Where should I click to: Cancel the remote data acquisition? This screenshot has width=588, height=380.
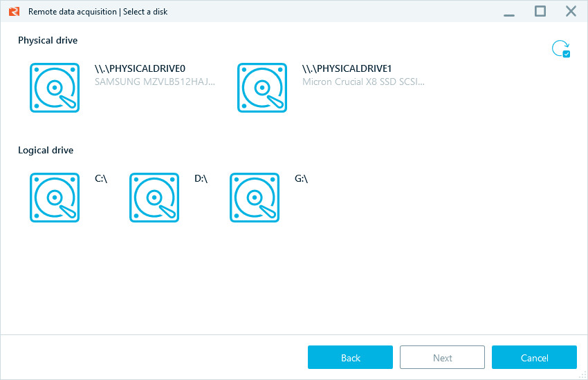[534, 357]
